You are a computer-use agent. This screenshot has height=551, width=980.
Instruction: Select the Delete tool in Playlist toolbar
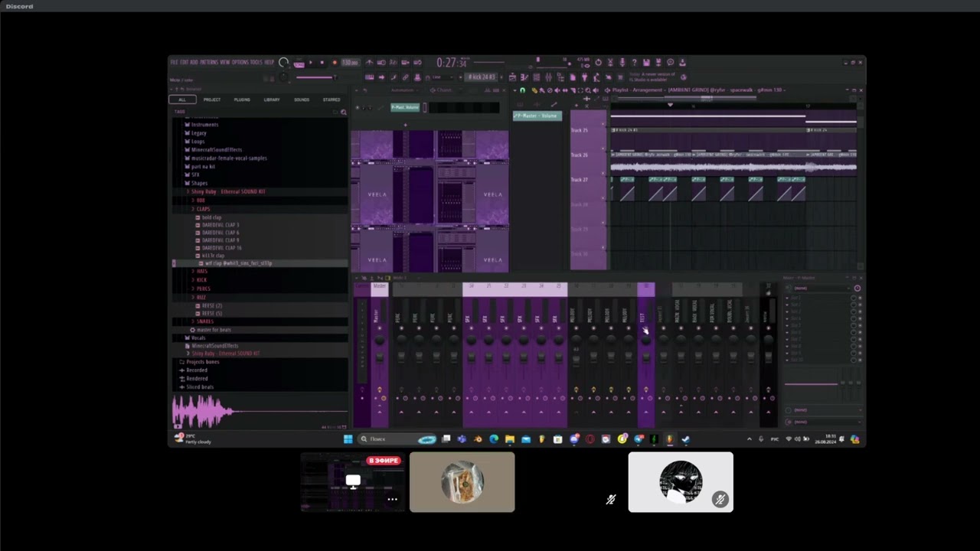[x=549, y=90]
